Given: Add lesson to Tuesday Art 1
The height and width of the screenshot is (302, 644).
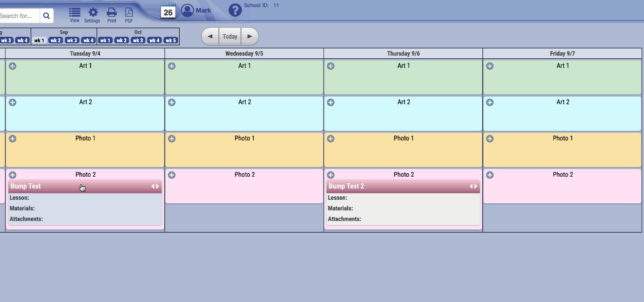Looking at the screenshot, I should point(13,66).
